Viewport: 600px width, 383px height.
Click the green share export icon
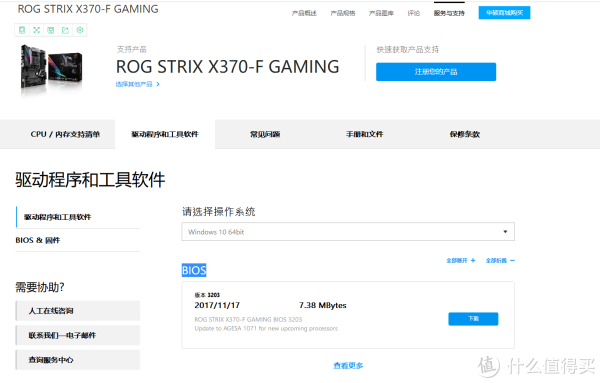(65, 30)
